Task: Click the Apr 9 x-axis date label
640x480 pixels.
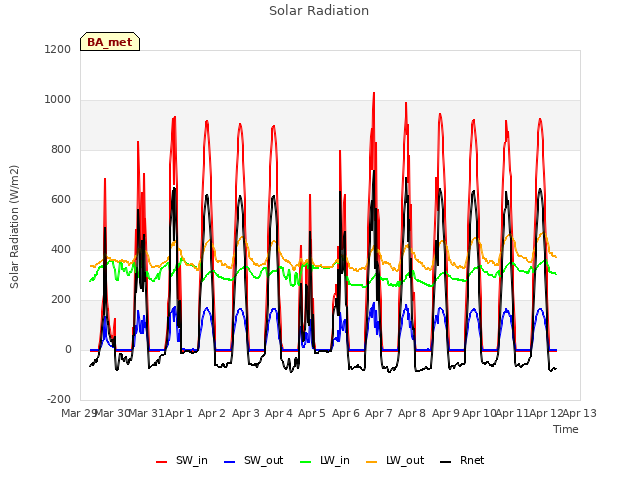Action: click(x=446, y=413)
